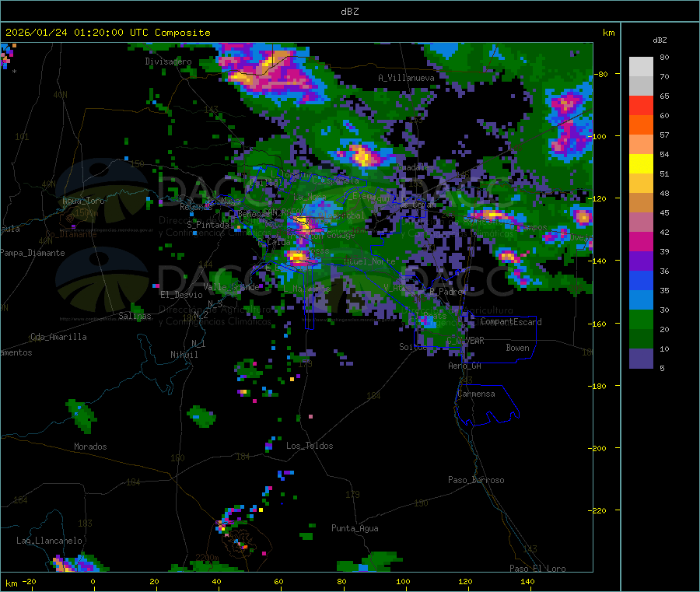Click the Lag.Llancanelo location label
The image size is (700, 592).
pos(49,541)
